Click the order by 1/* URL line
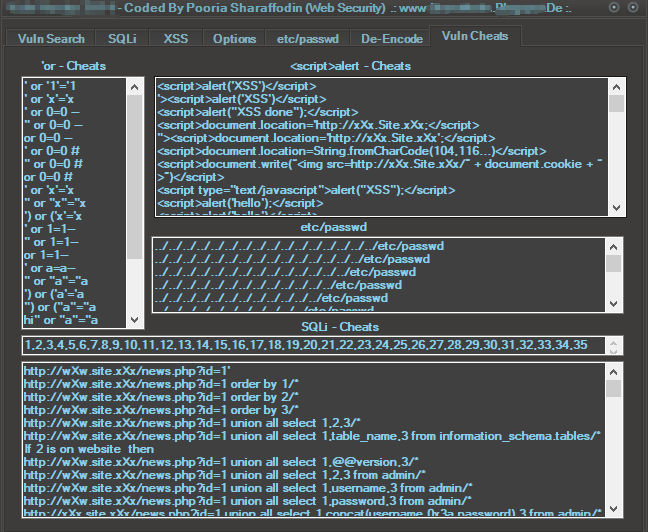 click(x=161, y=384)
